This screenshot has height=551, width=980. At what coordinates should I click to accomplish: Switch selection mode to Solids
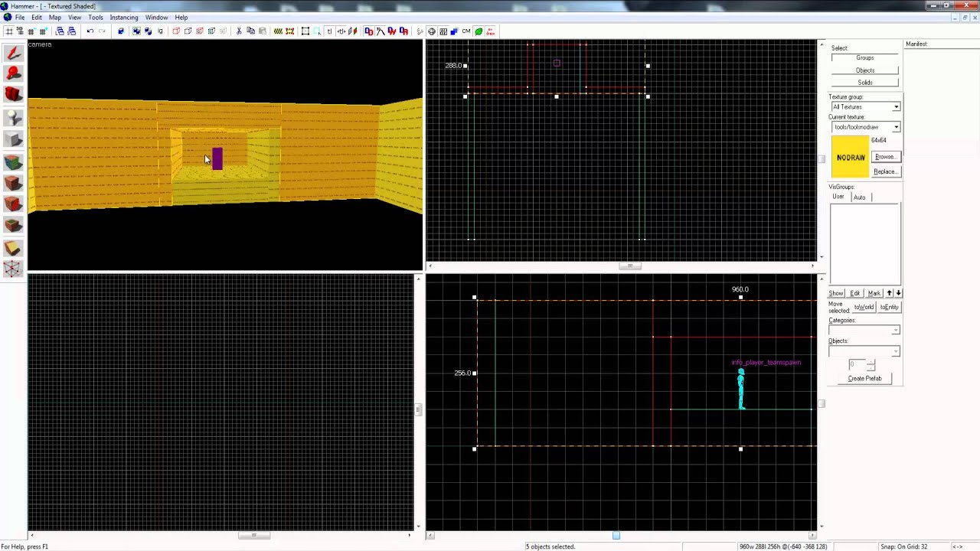pos(865,83)
